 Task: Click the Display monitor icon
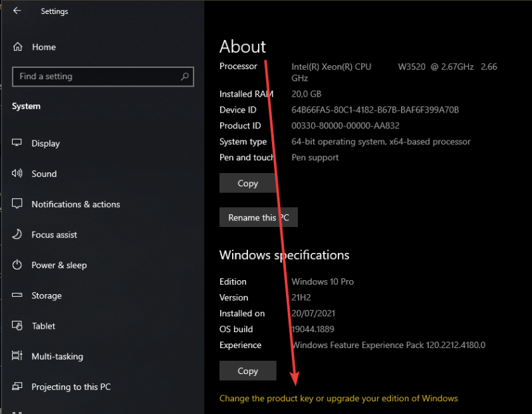17,142
